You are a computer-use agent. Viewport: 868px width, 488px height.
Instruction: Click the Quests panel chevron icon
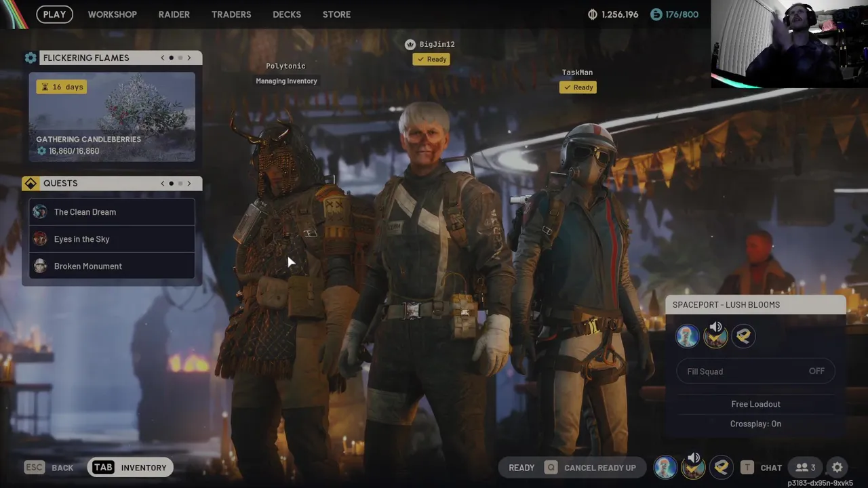coord(31,184)
